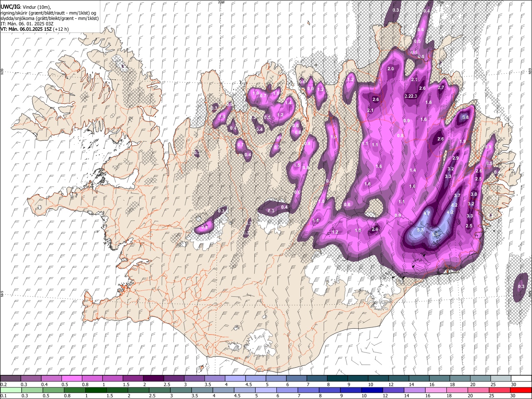Click the 3.7 precipitation value on the map
The image size is (532, 399).
point(457,195)
